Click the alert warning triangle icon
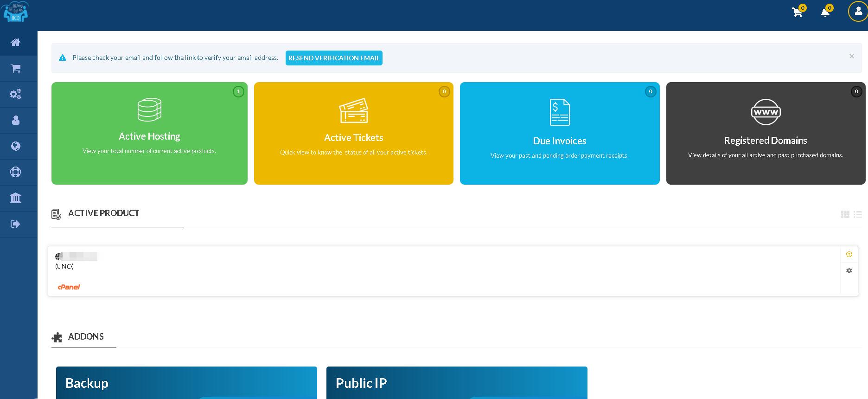Image resolution: width=868 pixels, height=399 pixels. [x=63, y=58]
